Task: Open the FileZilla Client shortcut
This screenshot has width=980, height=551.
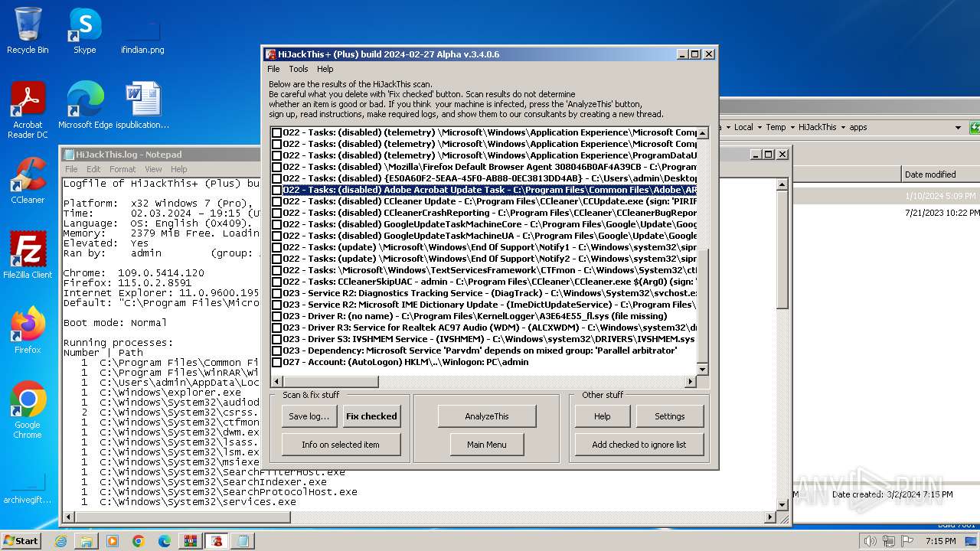Action: click(28, 256)
